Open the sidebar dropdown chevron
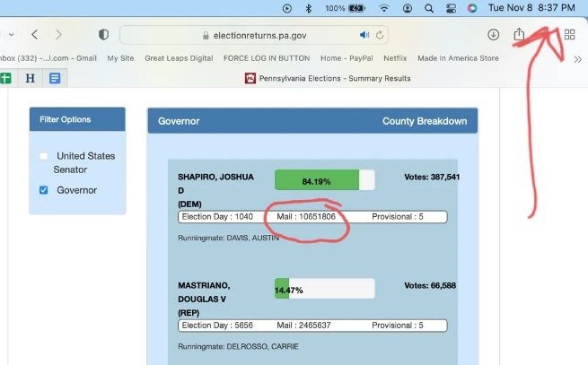This screenshot has width=588, height=365. [12, 35]
